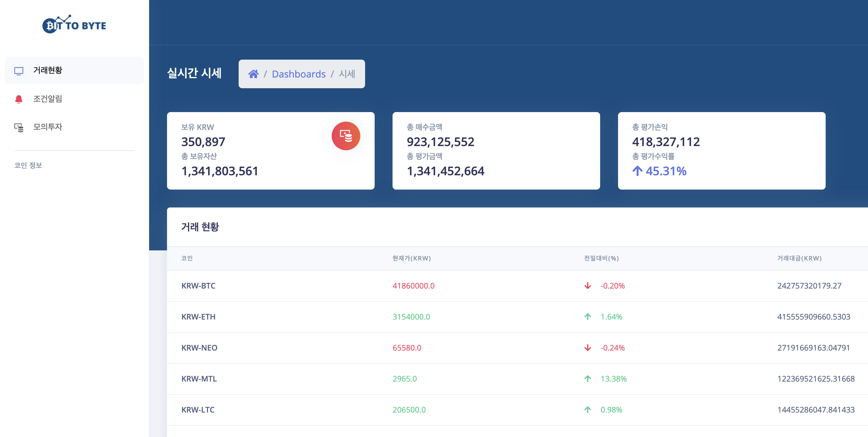The height and width of the screenshot is (437, 868).
Task: Click the coins icon beside 모의투자
Action: [19, 127]
